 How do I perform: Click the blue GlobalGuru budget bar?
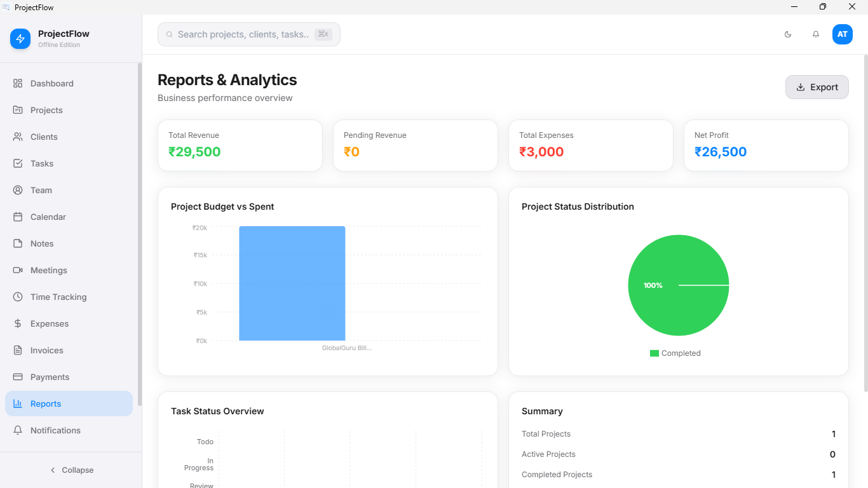292,283
